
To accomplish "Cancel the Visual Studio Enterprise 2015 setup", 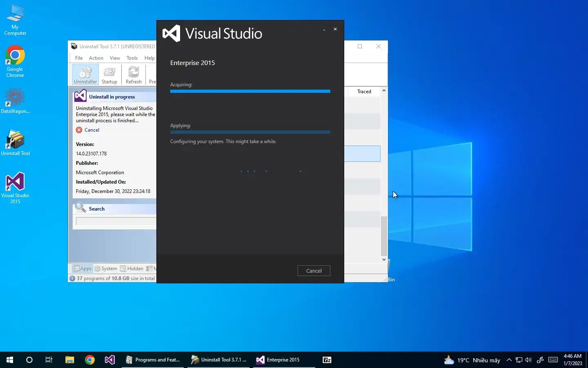I will (314, 271).
